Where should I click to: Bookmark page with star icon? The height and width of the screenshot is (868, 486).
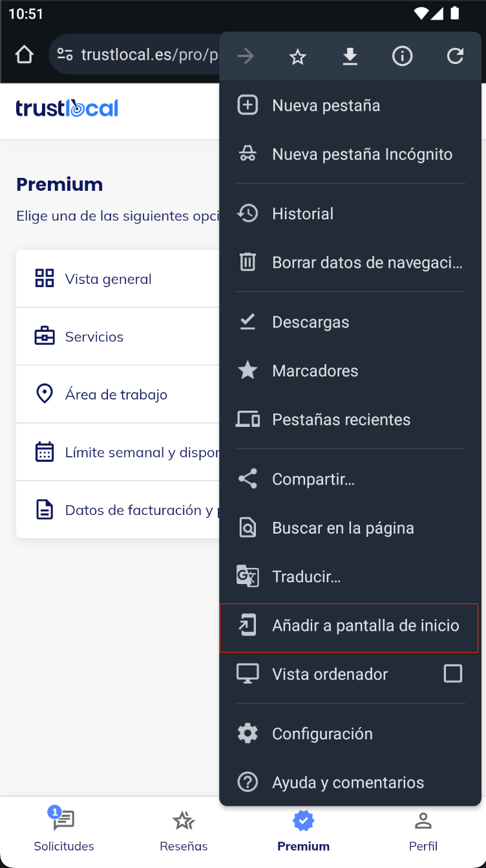297,57
